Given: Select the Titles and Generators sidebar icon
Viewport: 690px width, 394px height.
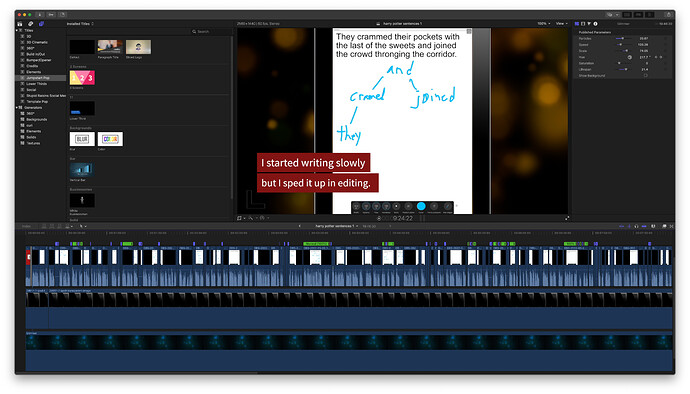Looking at the screenshot, I should [41, 24].
